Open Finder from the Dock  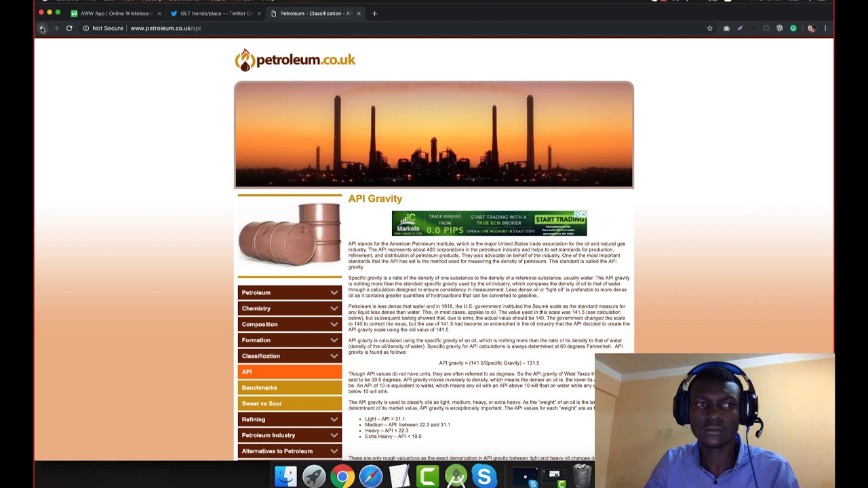point(285,476)
